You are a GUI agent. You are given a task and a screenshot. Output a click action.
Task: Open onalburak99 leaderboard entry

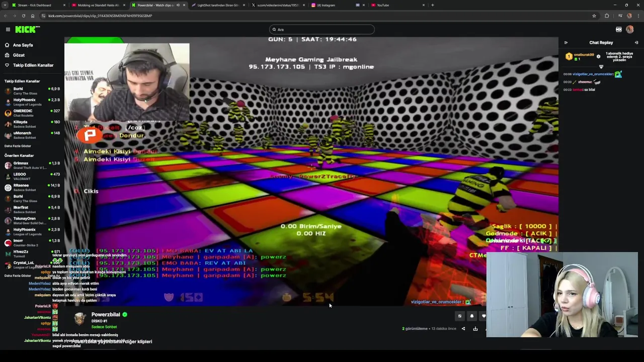click(580, 56)
